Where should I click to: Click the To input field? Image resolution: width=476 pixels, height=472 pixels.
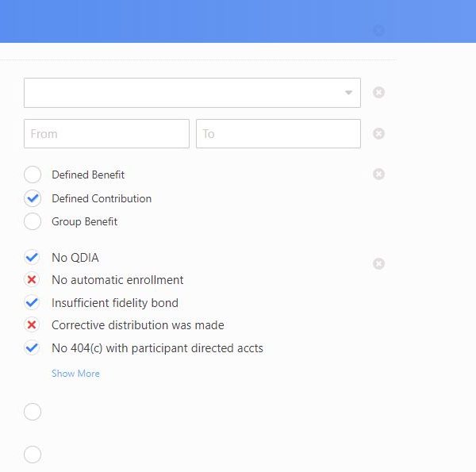[x=278, y=133]
